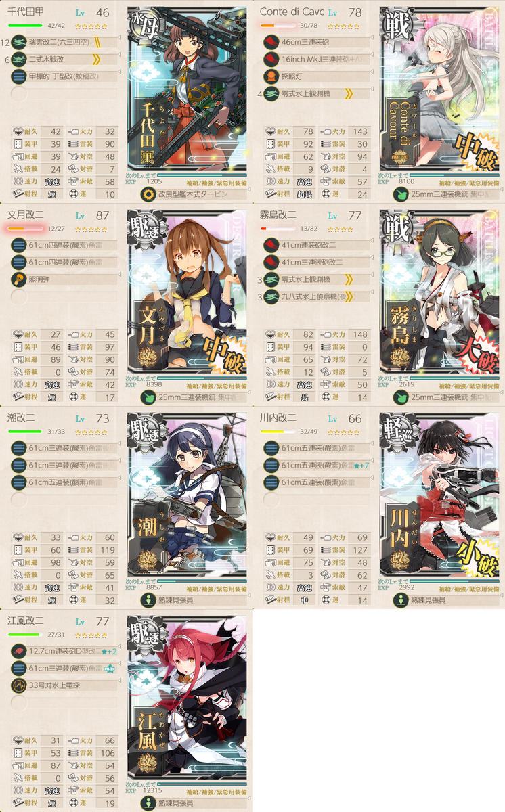This screenshot has height=812, width=505.
Task: Select the 九八式水上偵察機(夜偵) aircraft icon
Action: coord(271,296)
